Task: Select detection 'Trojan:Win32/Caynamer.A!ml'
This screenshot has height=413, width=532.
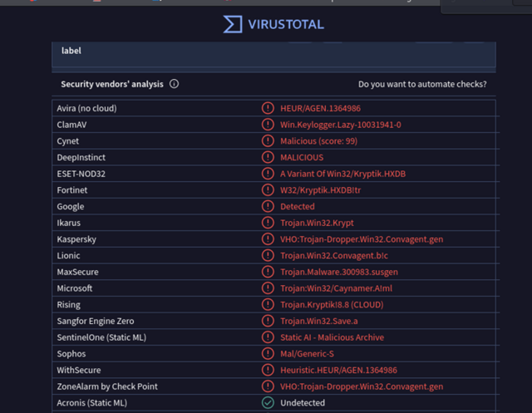Action: point(336,288)
